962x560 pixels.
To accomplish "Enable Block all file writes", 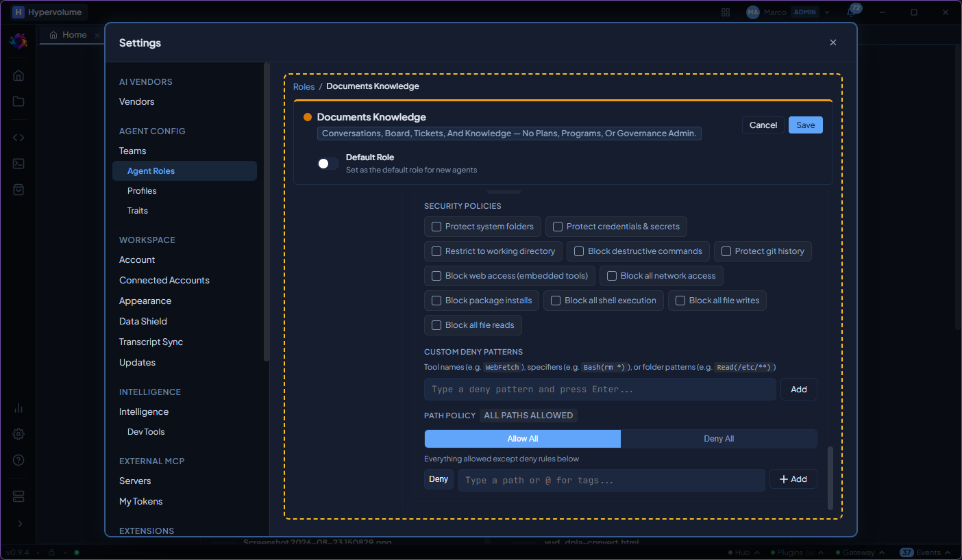I will (x=717, y=301).
